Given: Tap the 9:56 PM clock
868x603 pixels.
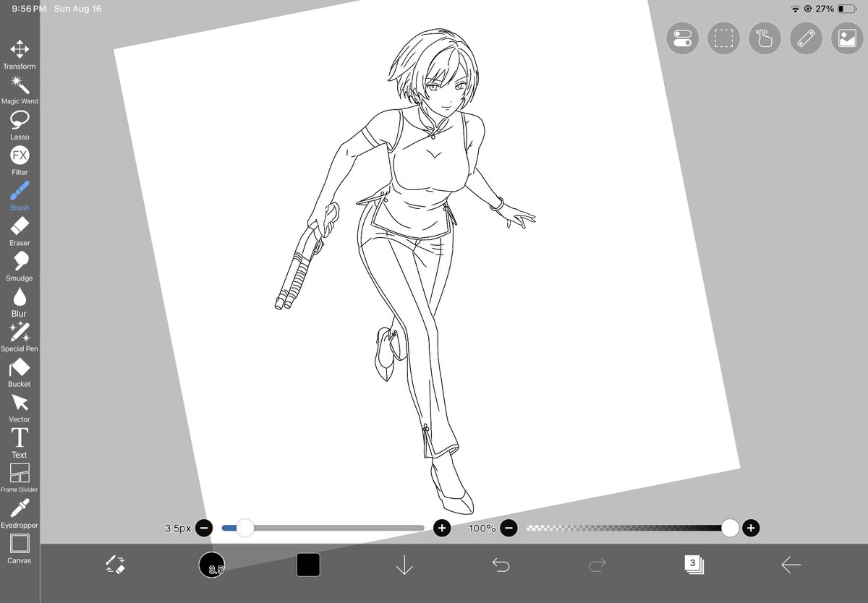Looking at the screenshot, I should [x=29, y=9].
